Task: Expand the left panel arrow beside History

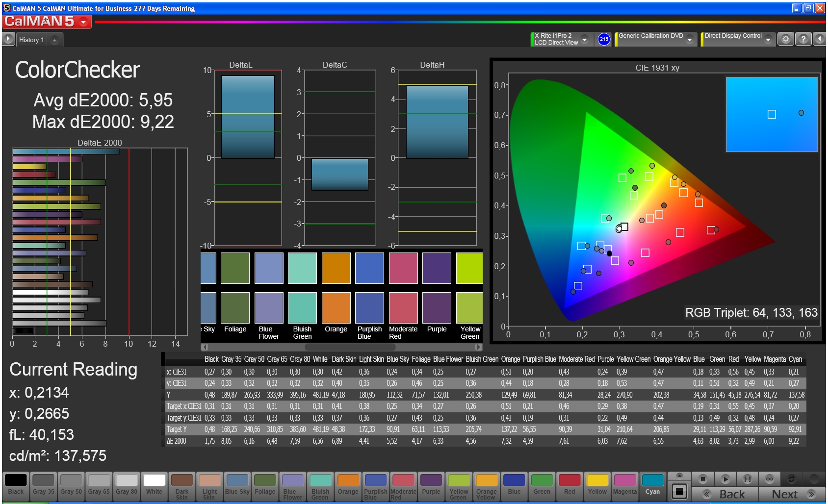Action: (x=8, y=39)
